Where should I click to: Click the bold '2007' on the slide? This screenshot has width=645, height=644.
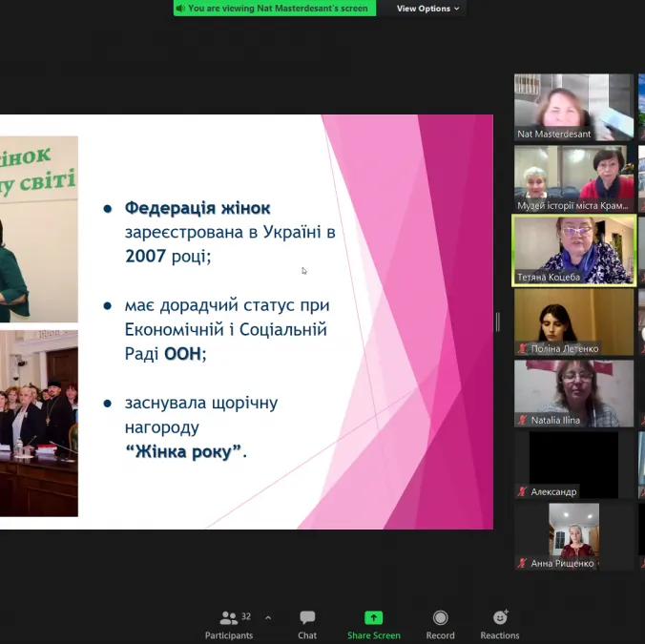point(146,257)
